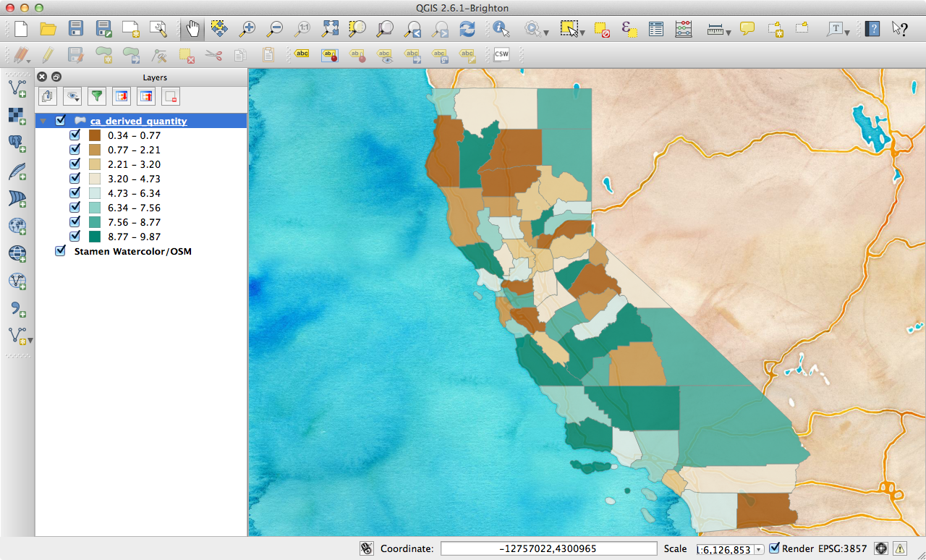Select the Identify Features tool
The height and width of the screenshot is (560, 926).
(501, 29)
